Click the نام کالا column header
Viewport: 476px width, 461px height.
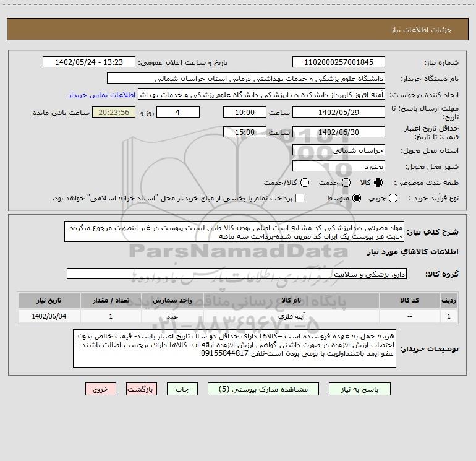(x=291, y=300)
